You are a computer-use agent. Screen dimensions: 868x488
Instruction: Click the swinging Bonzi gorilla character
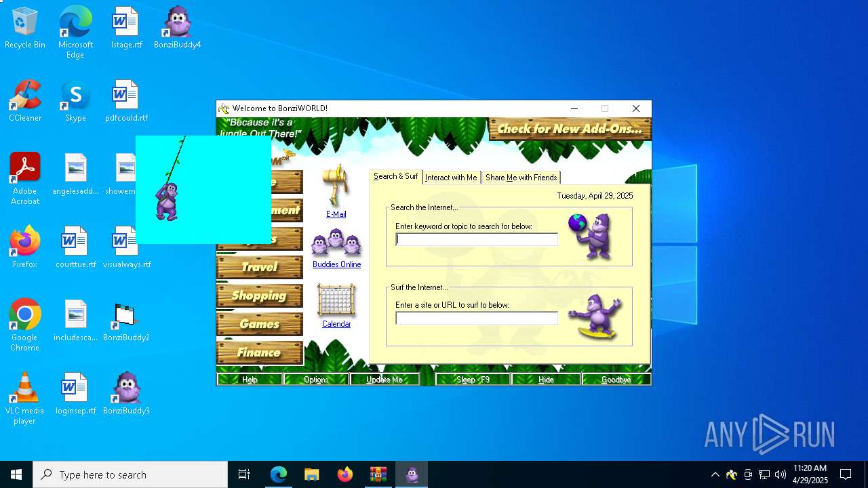(x=167, y=201)
